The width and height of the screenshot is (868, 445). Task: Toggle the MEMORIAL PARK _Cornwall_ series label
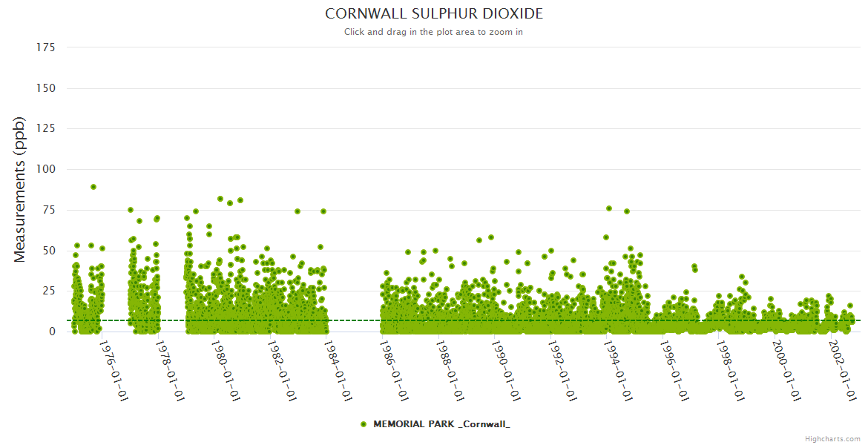point(441,424)
